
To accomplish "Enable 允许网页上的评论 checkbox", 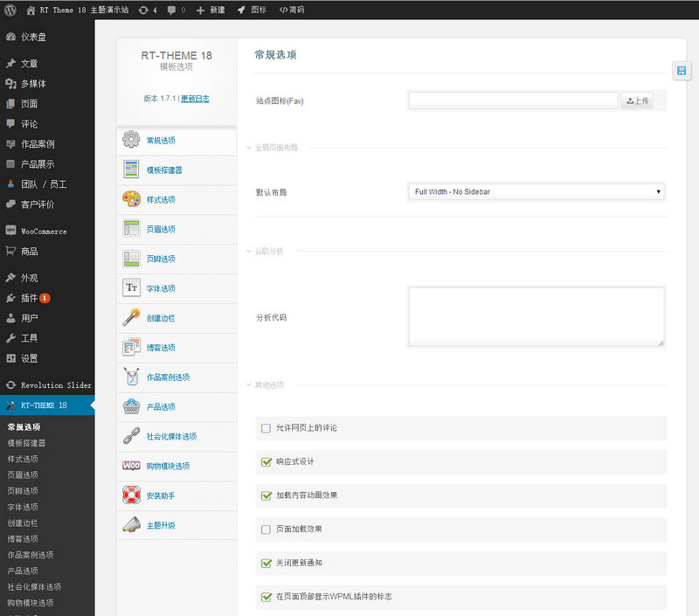I will point(266,428).
